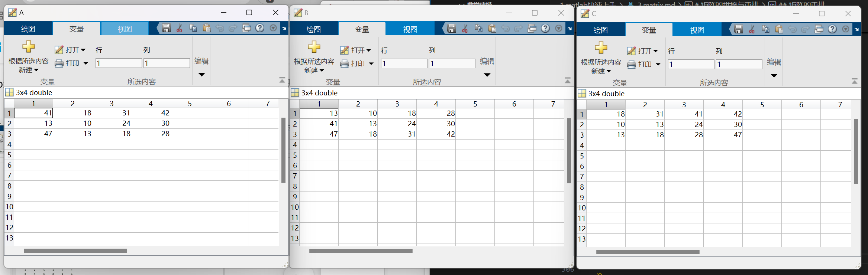Expand the 编辑 dropdown in window B
The image size is (868, 275).
pos(487,75)
